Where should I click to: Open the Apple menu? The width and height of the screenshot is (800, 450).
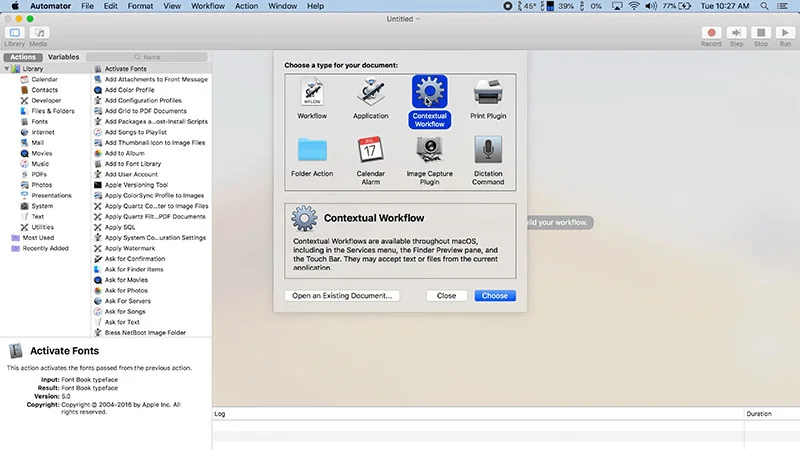(x=15, y=6)
